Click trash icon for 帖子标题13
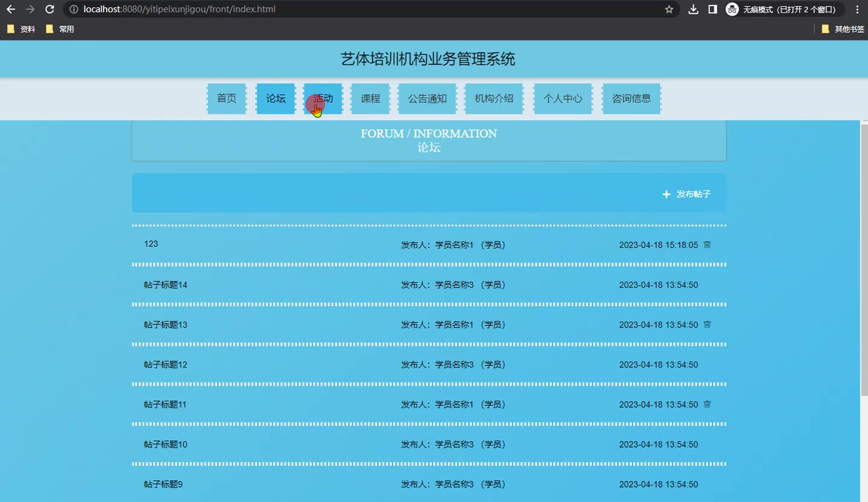The width and height of the screenshot is (868, 502). point(707,325)
